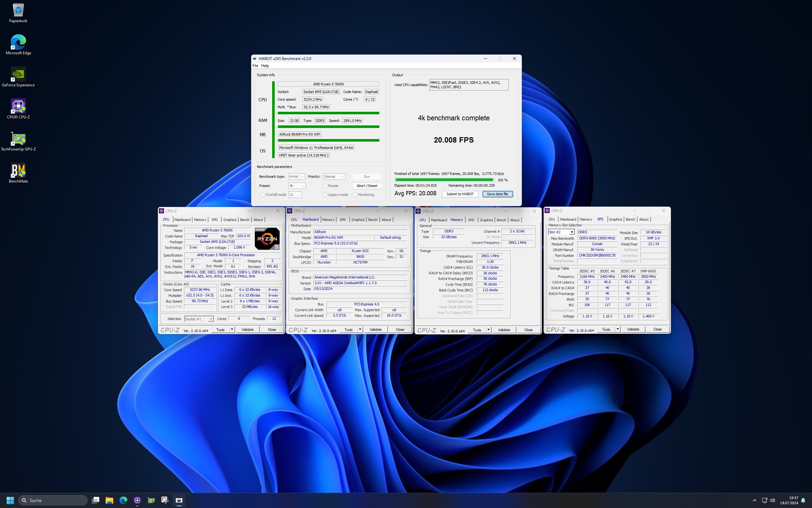Viewport: 812px width, 508px height.
Task: Expand the Tools arrow in CPU-Z Memory window
Action: click(x=488, y=330)
